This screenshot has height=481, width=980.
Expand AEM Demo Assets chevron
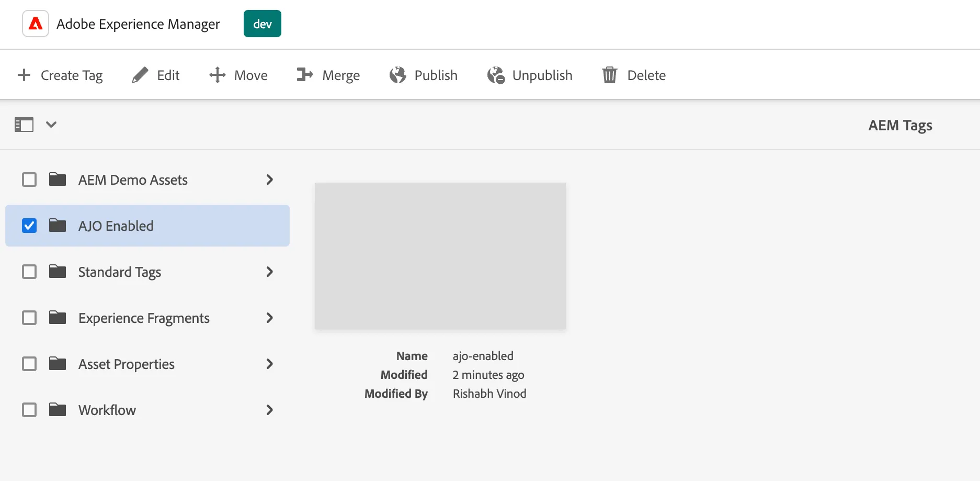269,180
